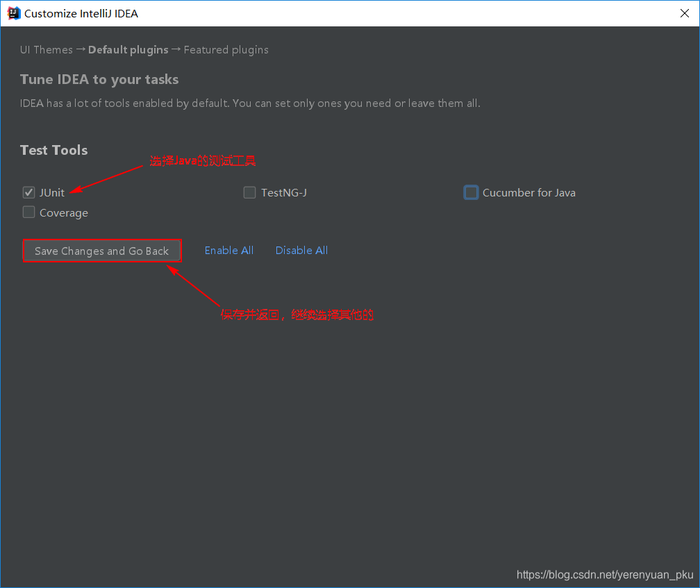700x588 pixels.
Task: Enable the TestNG-J checkbox
Action: tap(249, 192)
